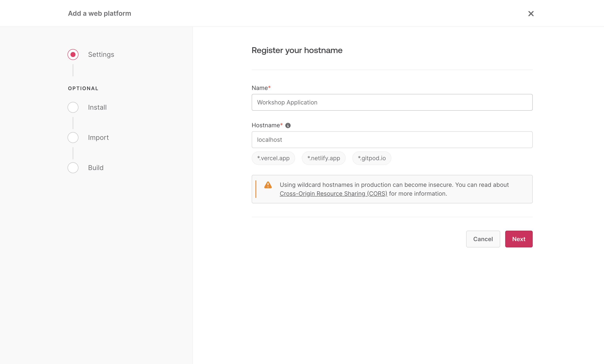The height and width of the screenshot is (364, 604).
Task: Click the Register your hostname heading
Action: (297, 50)
